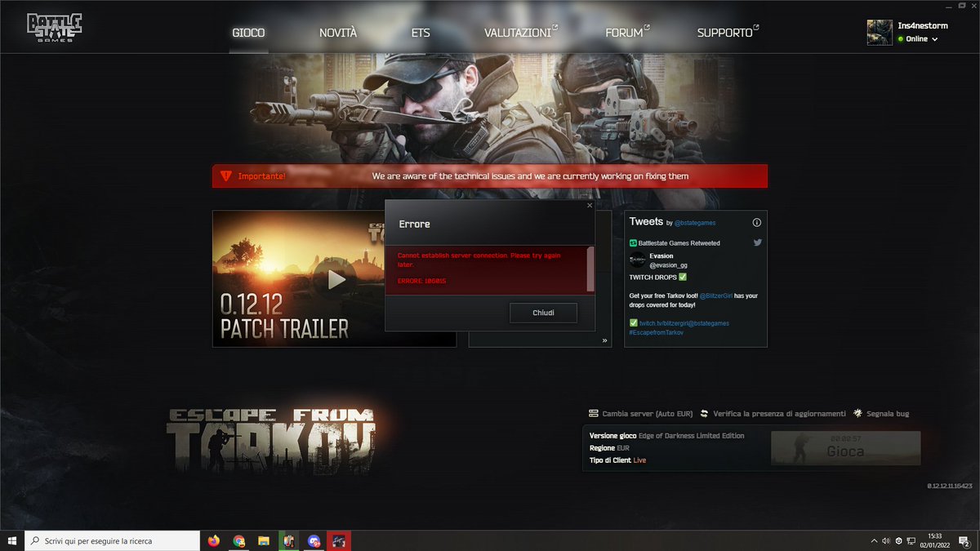The height and width of the screenshot is (551, 980).
Task: Click the Windows Start button
Action: coord(12,540)
